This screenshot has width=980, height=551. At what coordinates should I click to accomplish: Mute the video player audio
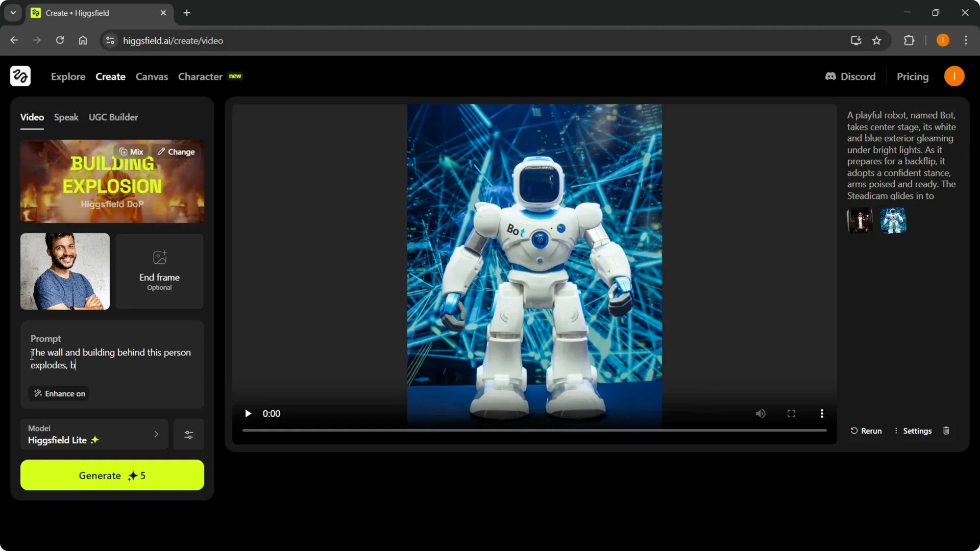[x=760, y=413]
